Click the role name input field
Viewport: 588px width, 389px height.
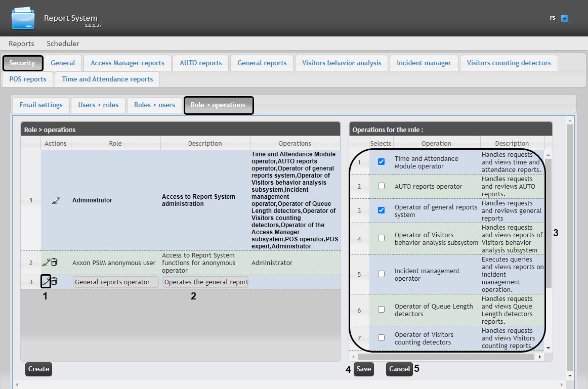click(115, 282)
